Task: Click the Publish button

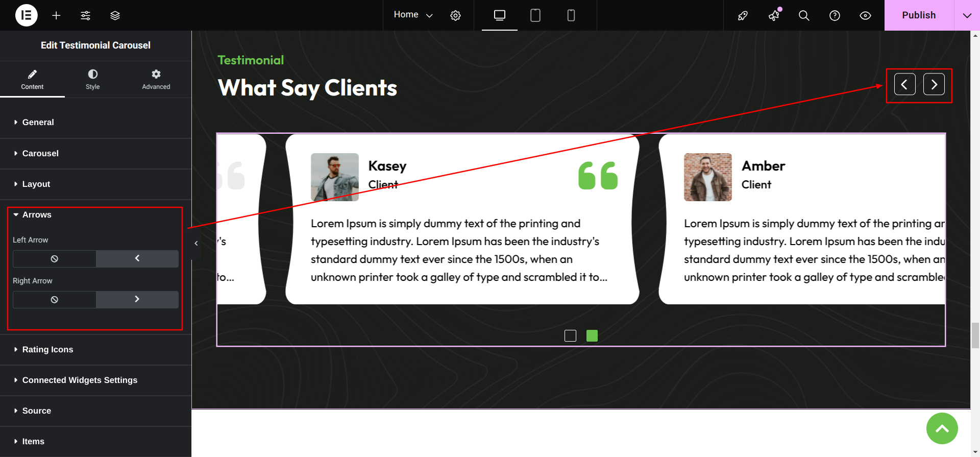Action: (x=919, y=15)
